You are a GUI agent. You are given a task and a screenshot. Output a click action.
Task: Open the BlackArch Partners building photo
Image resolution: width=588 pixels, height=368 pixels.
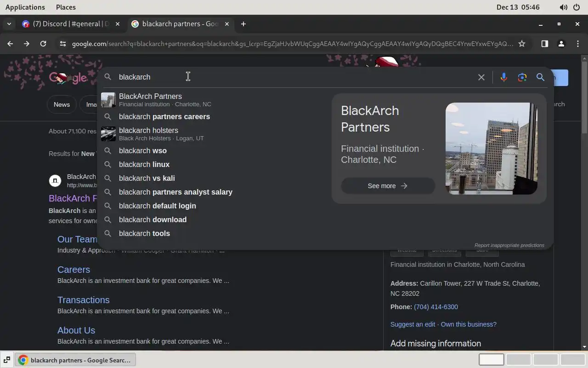click(491, 148)
